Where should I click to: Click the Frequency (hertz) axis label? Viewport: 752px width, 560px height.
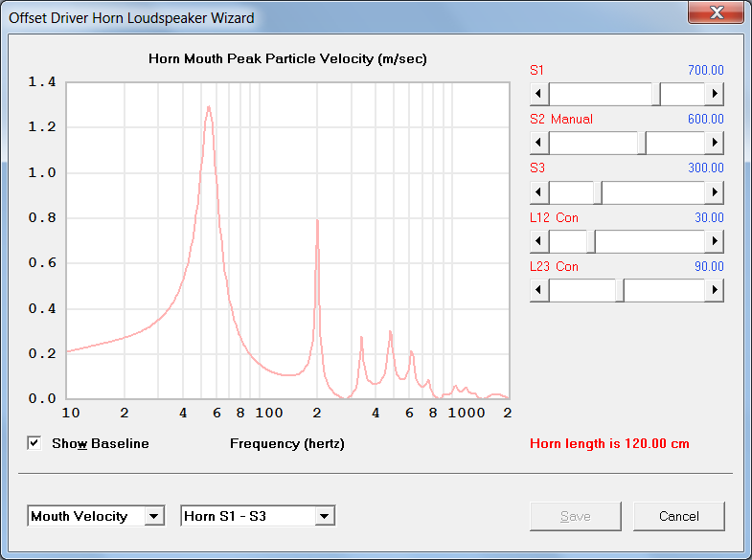(x=287, y=443)
